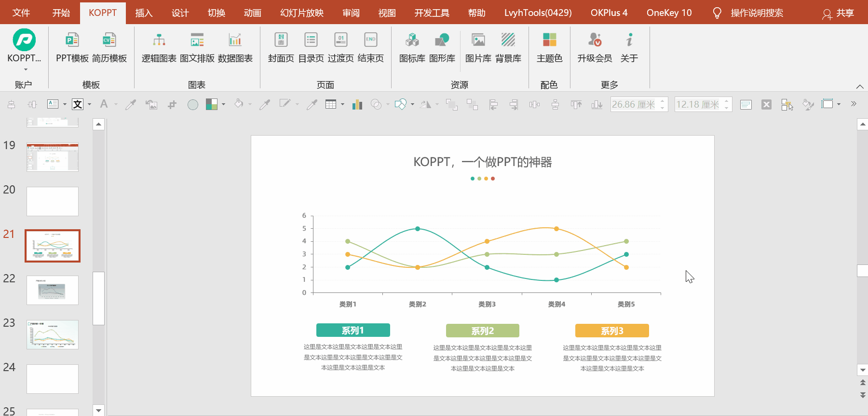Click the 文 boxed character icon

(78, 104)
